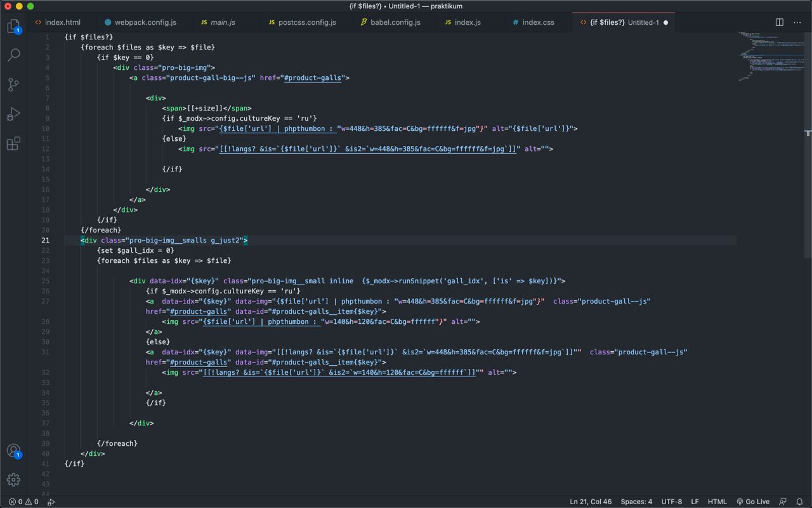Click the closing </div> on line 40
Viewport: 812px width, 508px height.
pyautogui.click(x=93, y=453)
